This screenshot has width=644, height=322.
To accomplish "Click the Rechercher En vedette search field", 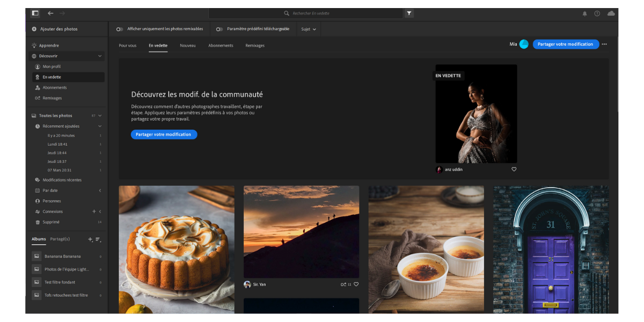I will click(306, 13).
